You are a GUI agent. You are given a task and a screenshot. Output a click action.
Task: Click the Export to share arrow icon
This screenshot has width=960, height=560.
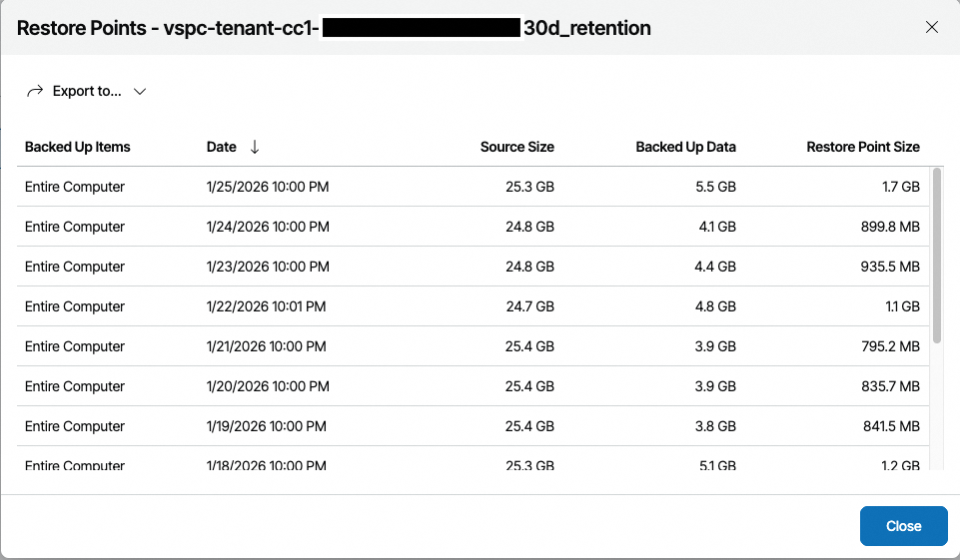coord(35,91)
